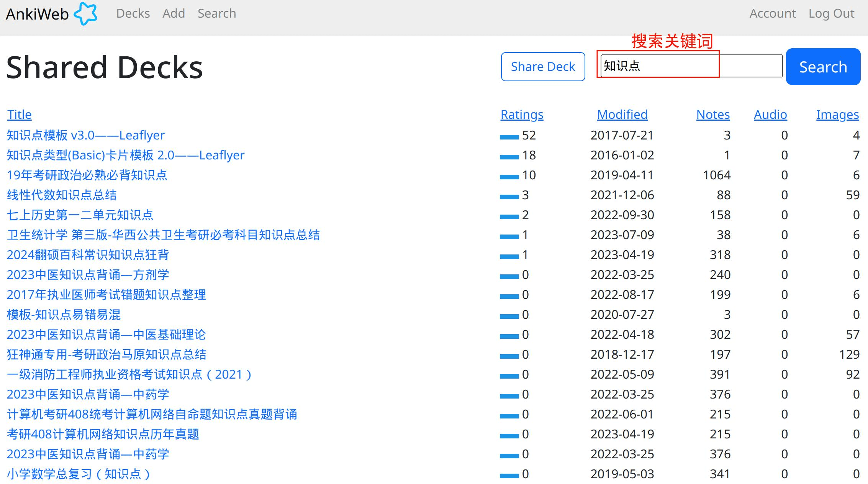This screenshot has width=868, height=484.
Task: Sort by Modified column header
Action: (622, 115)
